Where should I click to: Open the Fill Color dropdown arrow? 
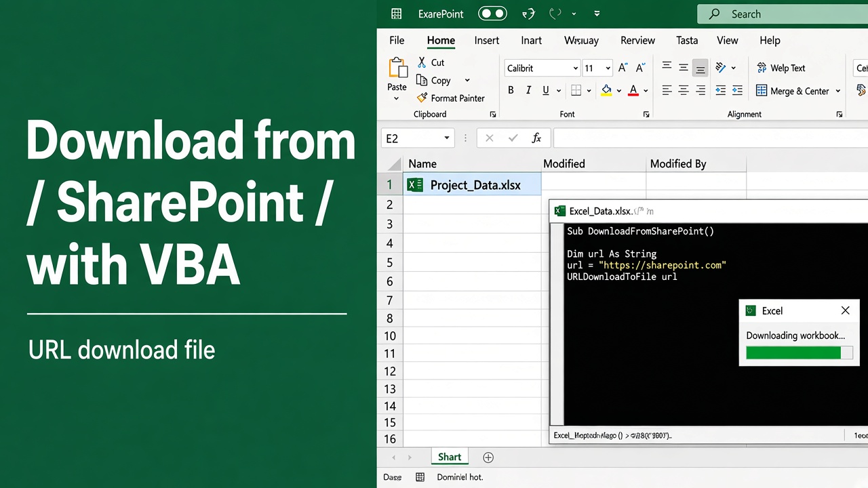coord(618,91)
